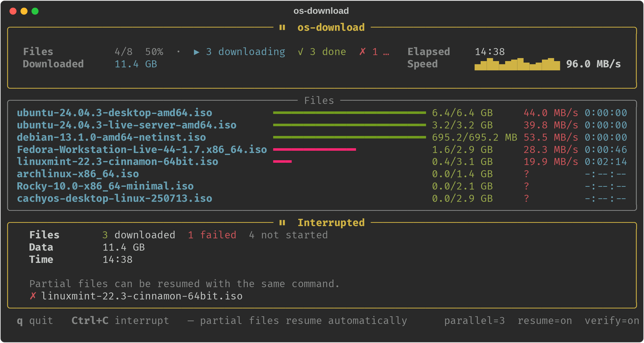Select debian-13.1.0-amd64-netinst.iso file name

click(111, 137)
